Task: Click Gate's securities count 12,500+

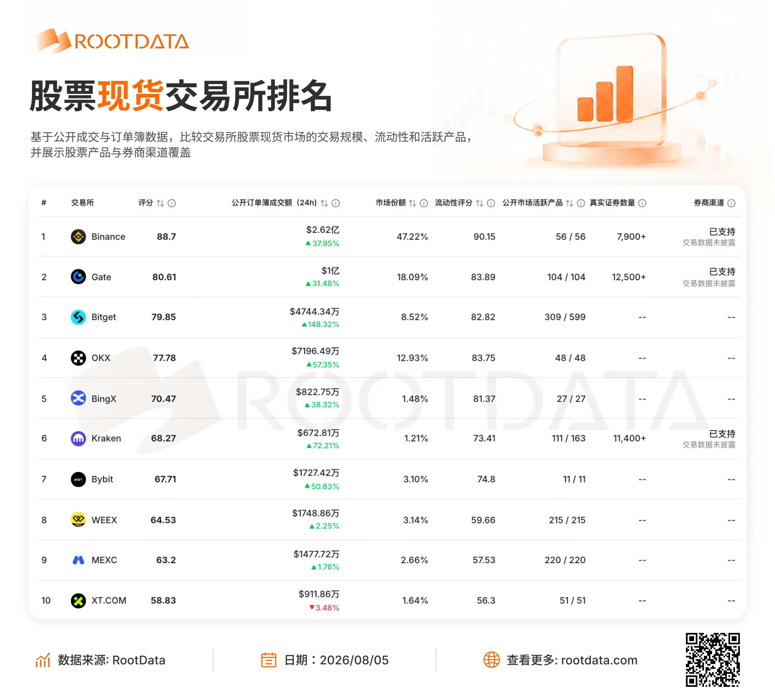Action: click(629, 277)
